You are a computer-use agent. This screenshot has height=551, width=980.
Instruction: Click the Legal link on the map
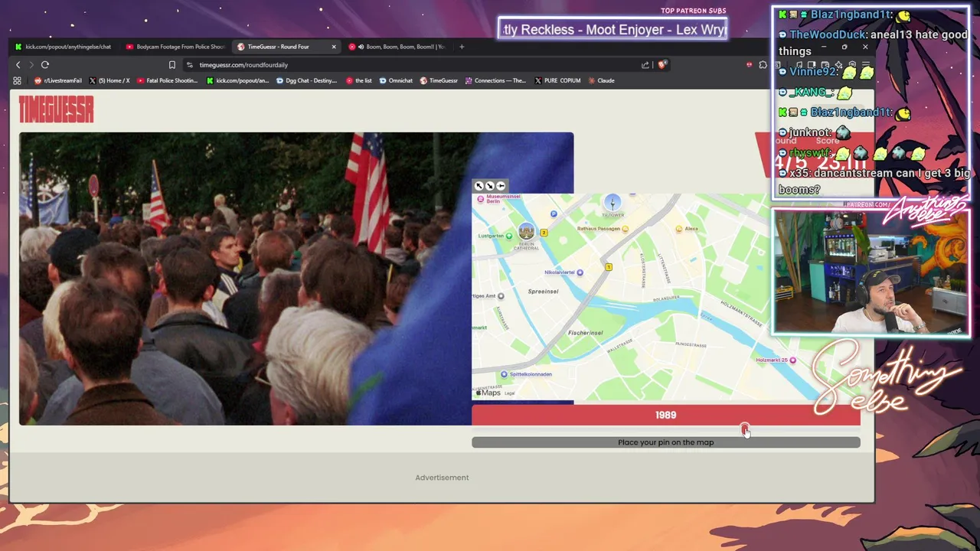click(509, 393)
